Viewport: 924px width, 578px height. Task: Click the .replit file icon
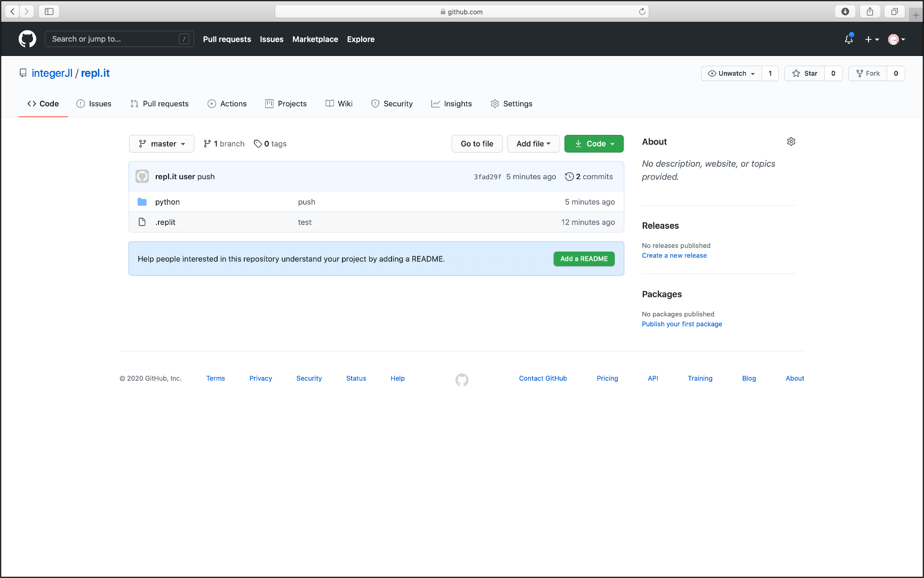click(142, 222)
